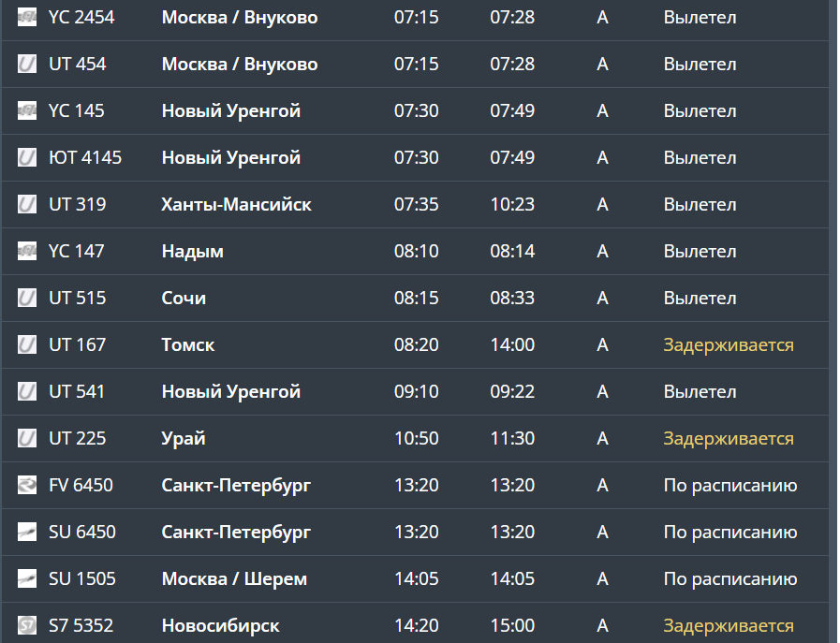This screenshot has height=643, width=840.
Task: Click the ЮТ 4145 airline logo icon
Action: point(27,157)
